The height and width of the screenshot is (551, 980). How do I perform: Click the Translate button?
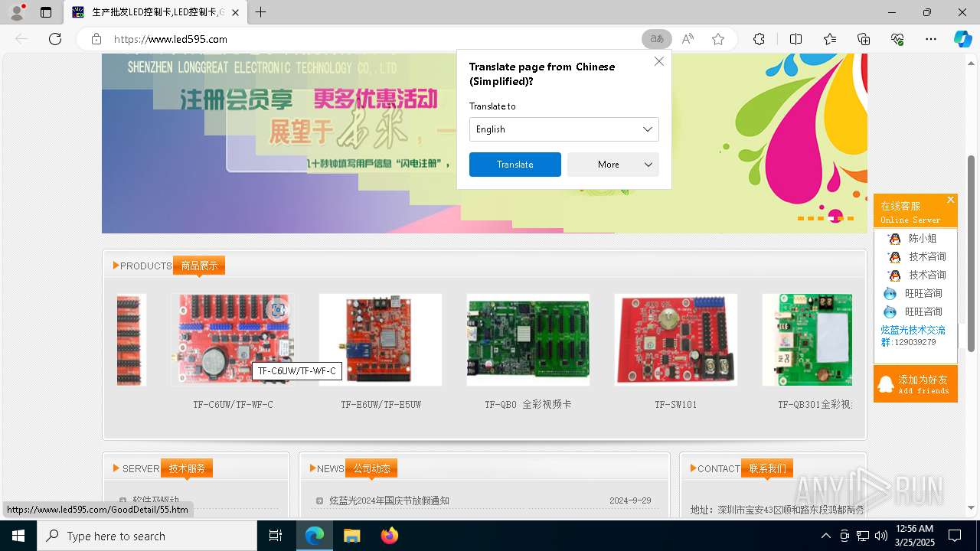[x=514, y=165]
